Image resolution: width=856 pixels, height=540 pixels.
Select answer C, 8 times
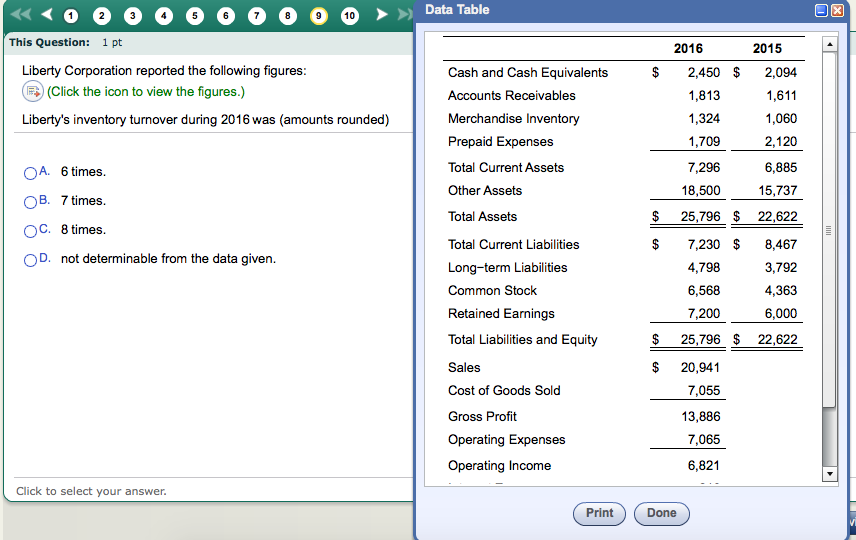[x=31, y=231]
